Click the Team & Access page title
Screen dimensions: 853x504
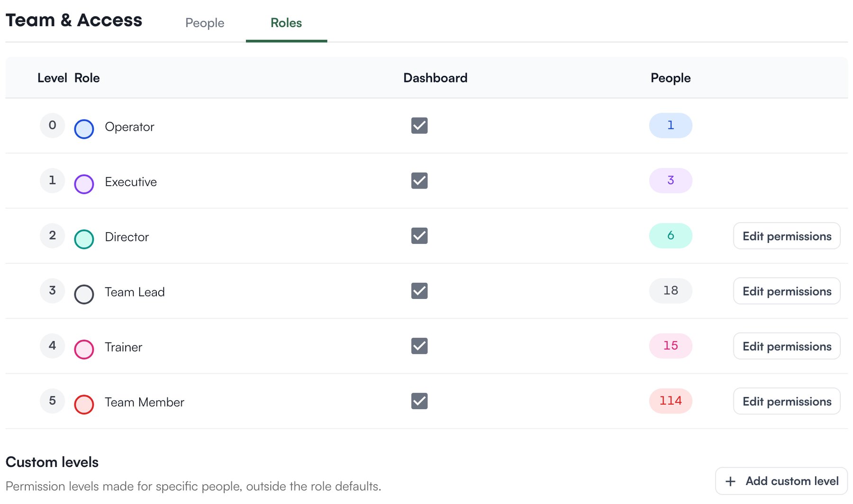click(74, 20)
